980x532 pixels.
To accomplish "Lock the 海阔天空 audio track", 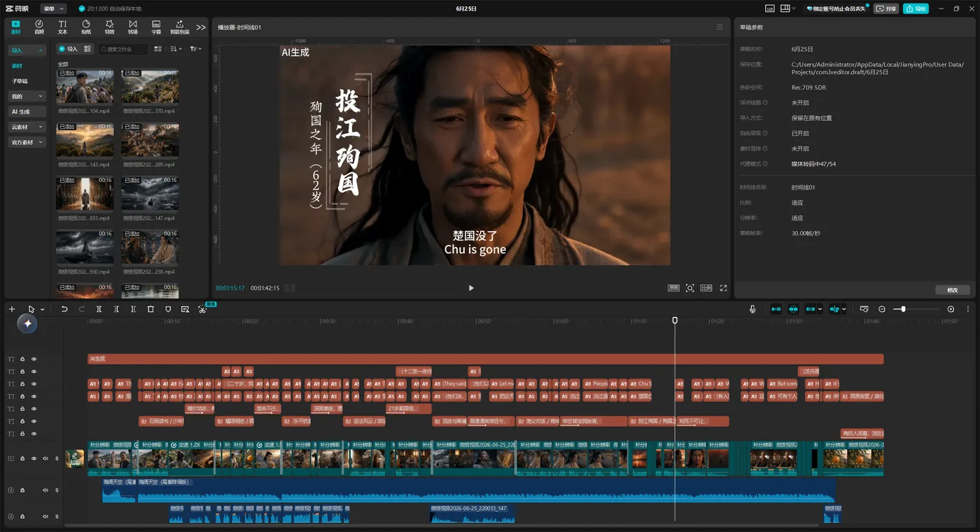I will pos(22,490).
